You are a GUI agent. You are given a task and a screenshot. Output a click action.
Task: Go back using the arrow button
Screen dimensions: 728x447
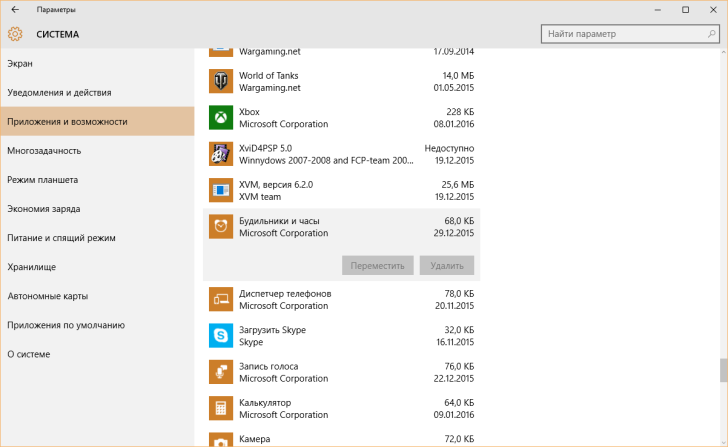tap(14, 9)
